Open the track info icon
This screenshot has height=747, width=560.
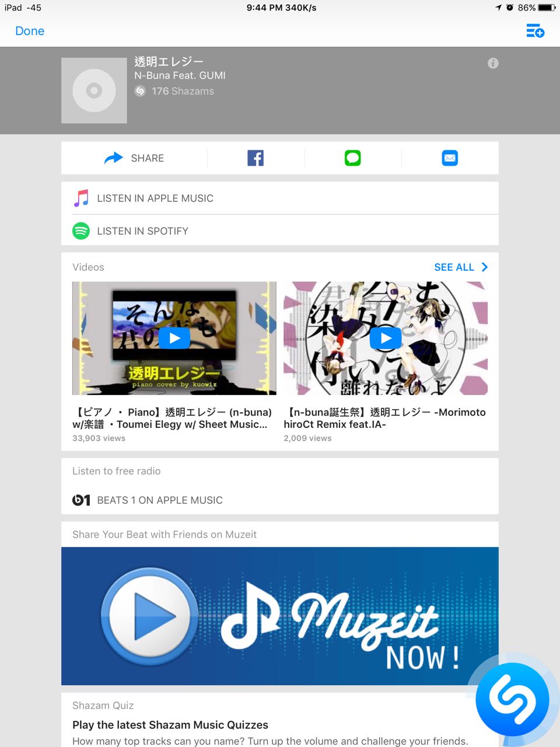coord(493,63)
